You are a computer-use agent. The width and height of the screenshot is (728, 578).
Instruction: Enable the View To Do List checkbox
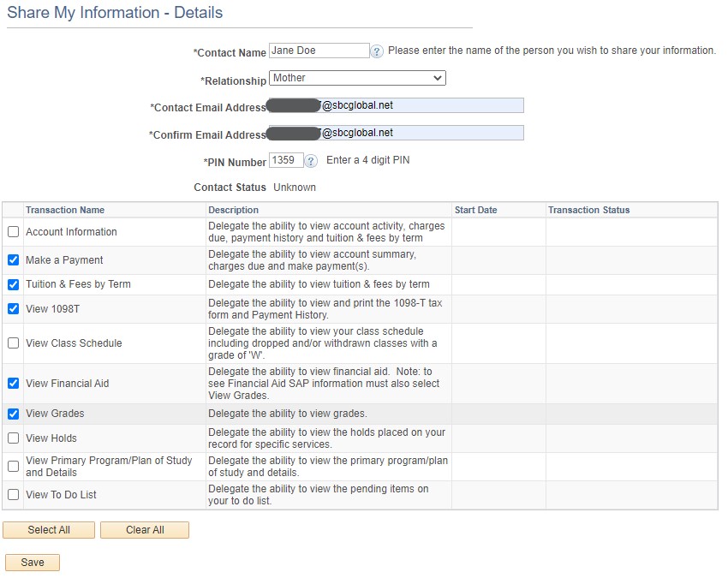13,494
